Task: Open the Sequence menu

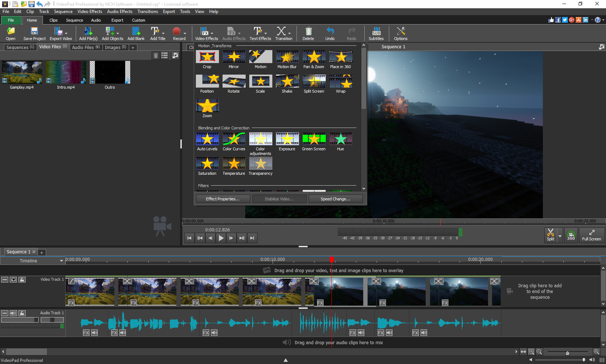Action: click(x=63, y=11)
